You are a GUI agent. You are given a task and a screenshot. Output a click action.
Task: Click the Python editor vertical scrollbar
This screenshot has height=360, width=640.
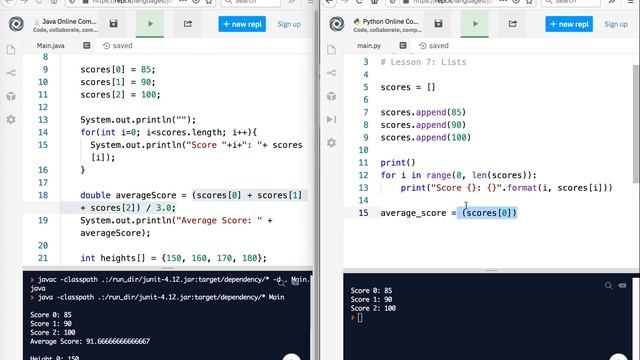click(x=636, y=124)
